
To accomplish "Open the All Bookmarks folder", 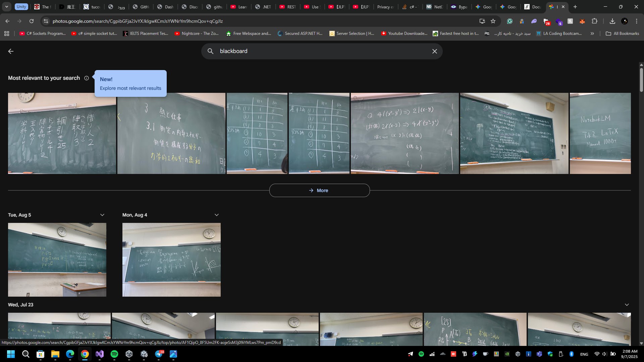I will 623,34.
